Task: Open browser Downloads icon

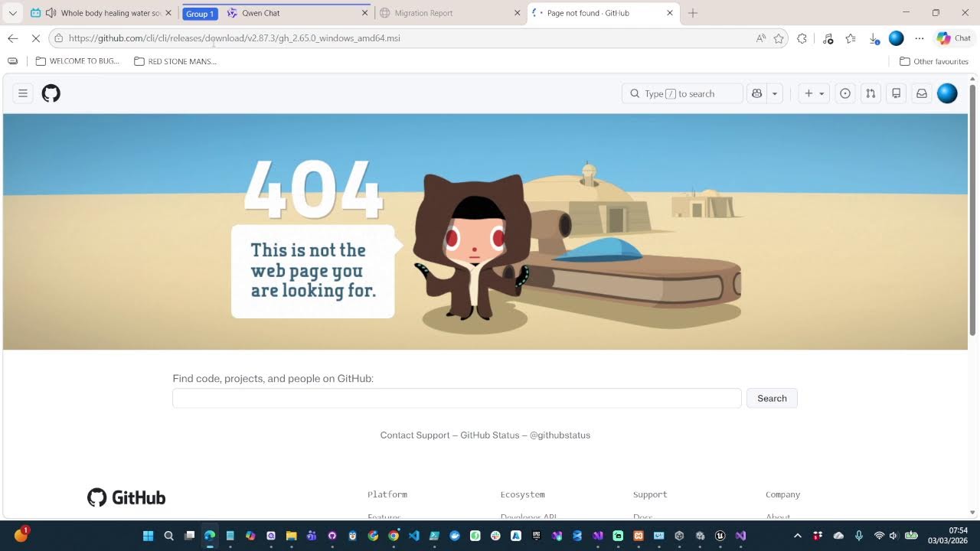Action: [874, 38]
